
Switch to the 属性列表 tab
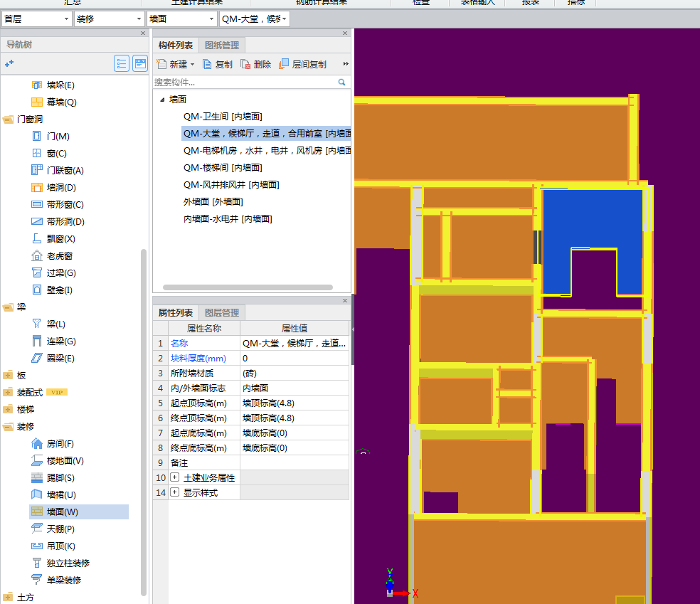click(176, 312)
